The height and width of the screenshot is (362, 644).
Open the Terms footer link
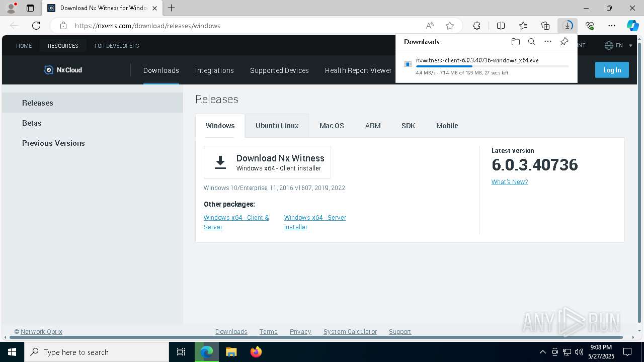click(269, 332)
